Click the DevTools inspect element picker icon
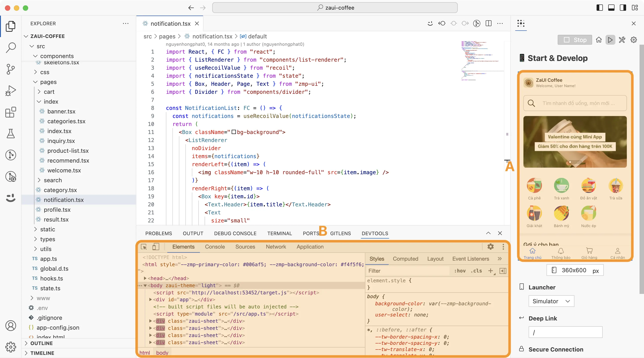The height and width of the screenshot is (358, 644). pyautogui.click(x=144, y=247)
